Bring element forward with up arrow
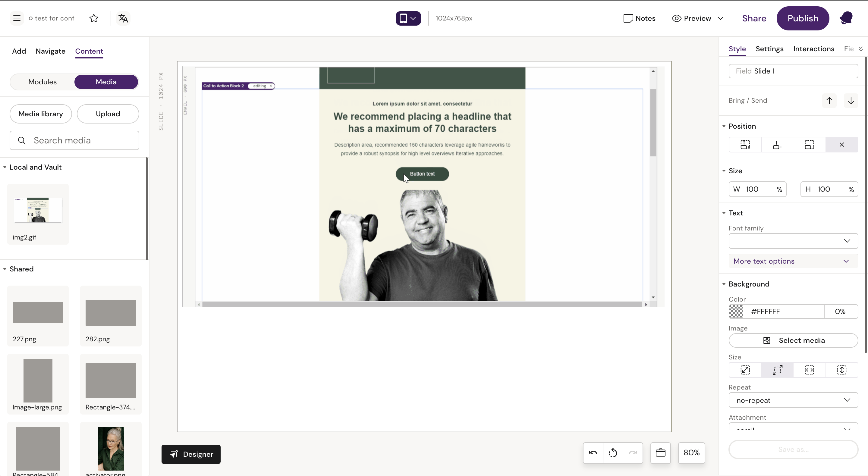 (x=829, y=100)
